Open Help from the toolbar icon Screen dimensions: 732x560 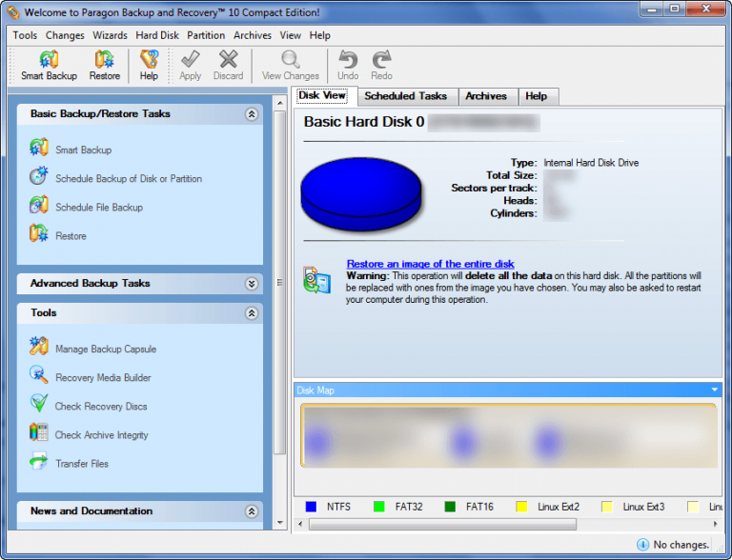pyautogui.click(x=149, y=60)
